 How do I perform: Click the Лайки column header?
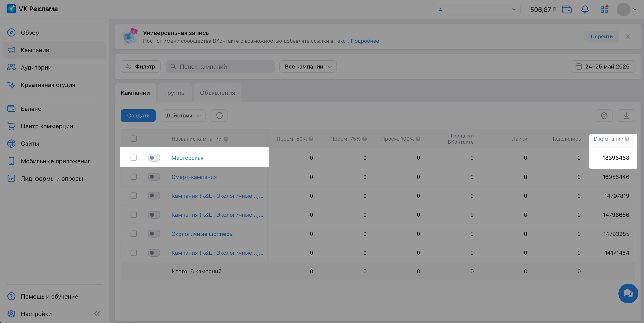pos(519,139)
